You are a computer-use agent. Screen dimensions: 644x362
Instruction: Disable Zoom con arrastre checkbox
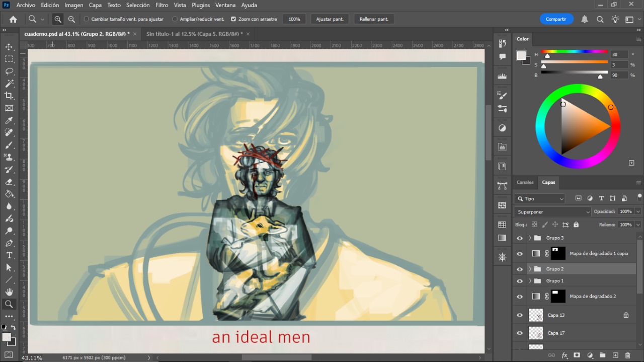tap(233, 19)
